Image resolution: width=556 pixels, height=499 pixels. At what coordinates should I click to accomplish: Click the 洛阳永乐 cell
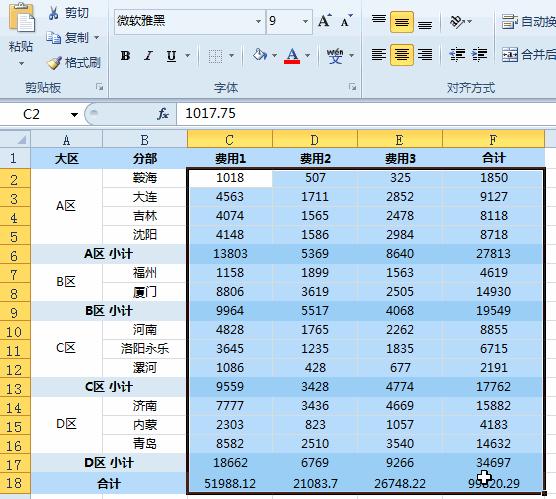145,349
